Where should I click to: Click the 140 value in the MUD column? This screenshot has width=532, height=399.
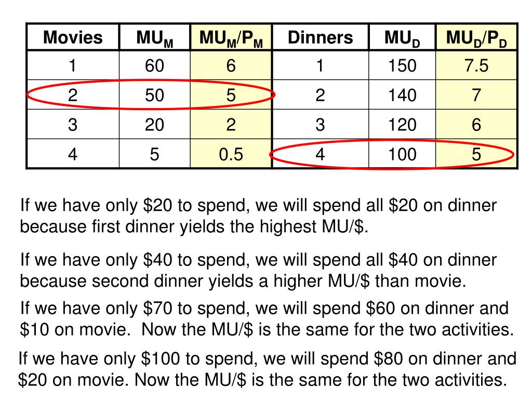(402, 95)
